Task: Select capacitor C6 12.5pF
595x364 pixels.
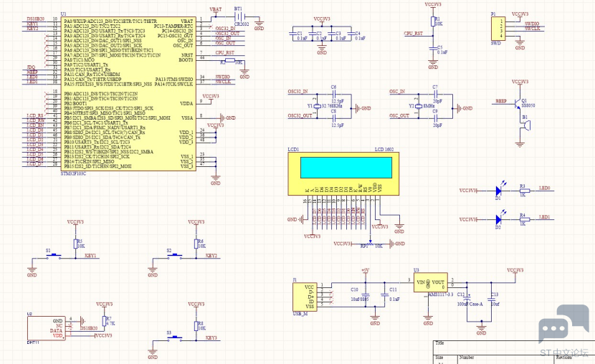Action: coord(333,94)
